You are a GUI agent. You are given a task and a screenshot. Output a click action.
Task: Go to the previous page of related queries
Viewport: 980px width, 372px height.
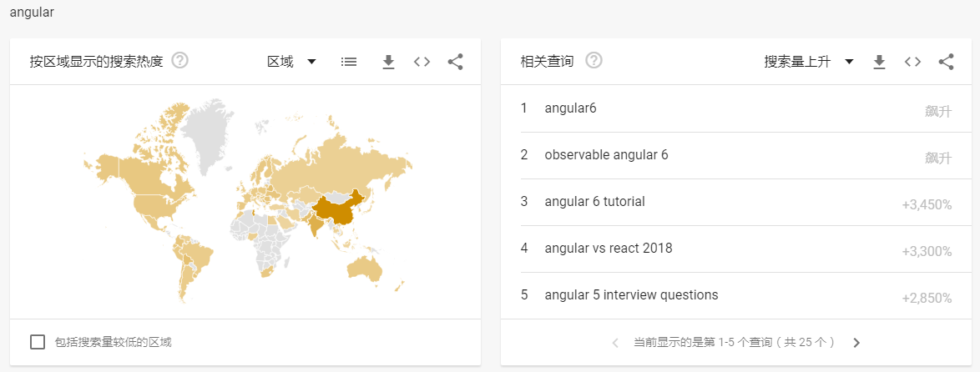pyautogui.click(x=615, y=343)
